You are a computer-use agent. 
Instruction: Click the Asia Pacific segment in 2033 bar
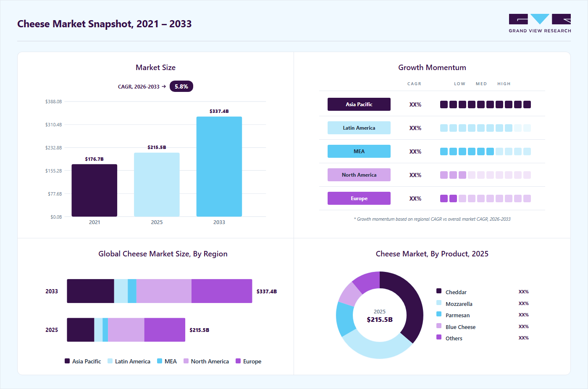tap(91, 291)
